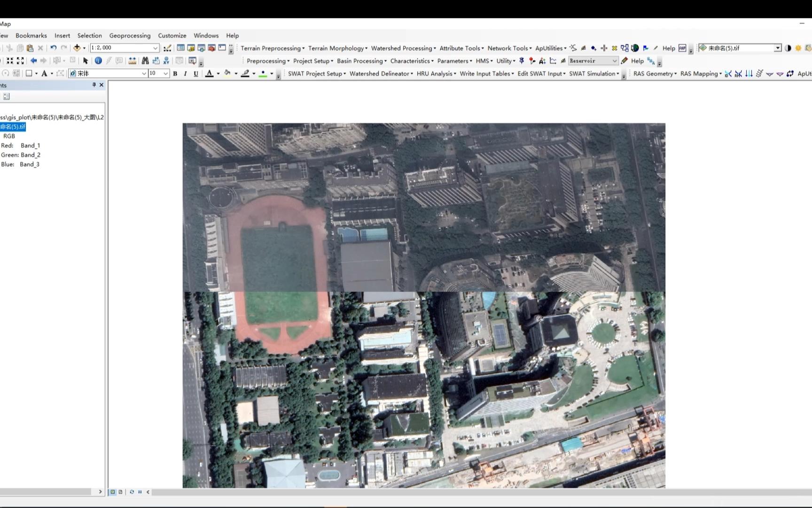Select the 未命名(5).tif layer in contents
Screen dimensions: 812x508
click(x=13, y=127)
